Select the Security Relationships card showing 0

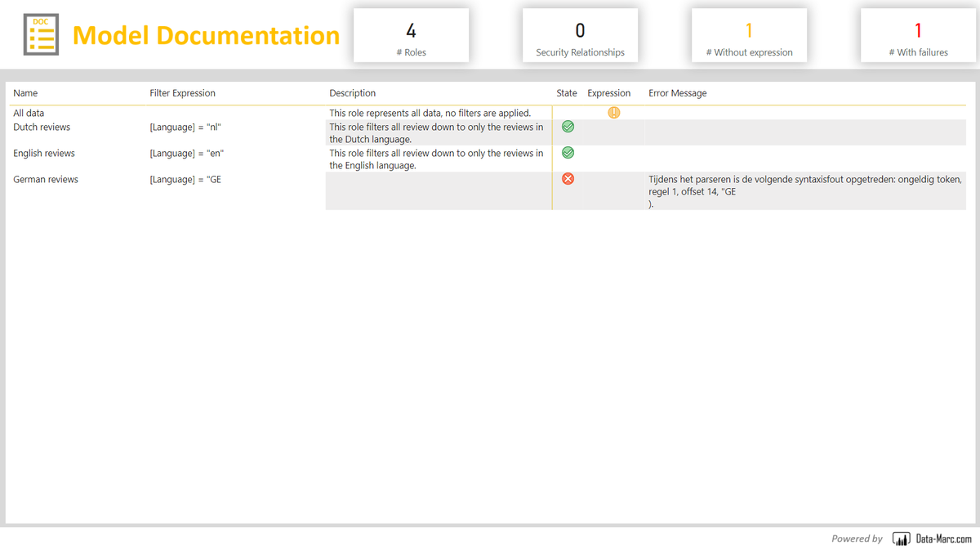(x=580, y=35)
